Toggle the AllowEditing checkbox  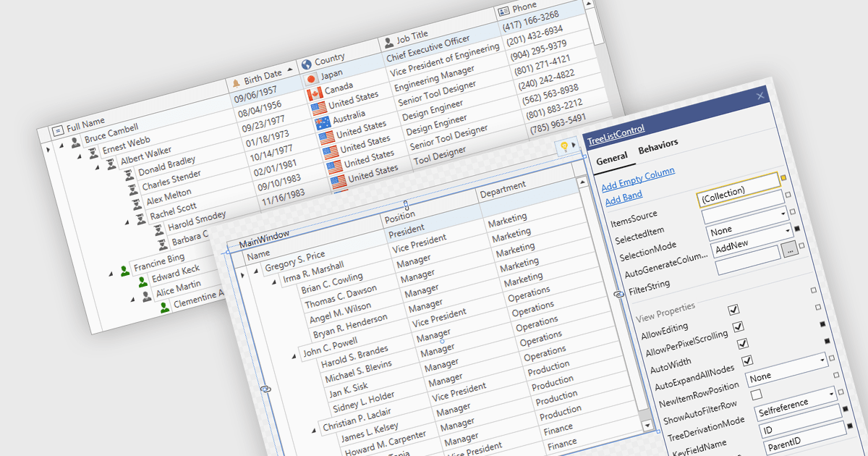coord(734,310)
